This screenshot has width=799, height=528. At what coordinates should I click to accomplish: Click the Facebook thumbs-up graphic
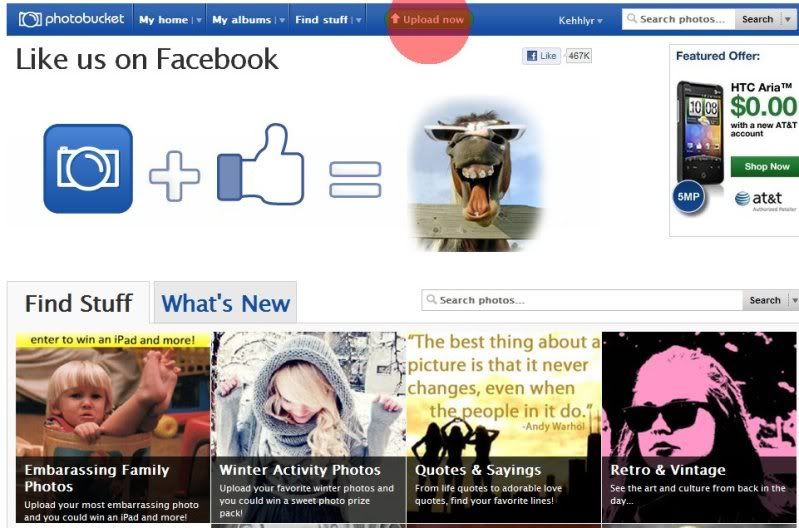[x=261, y=164]
